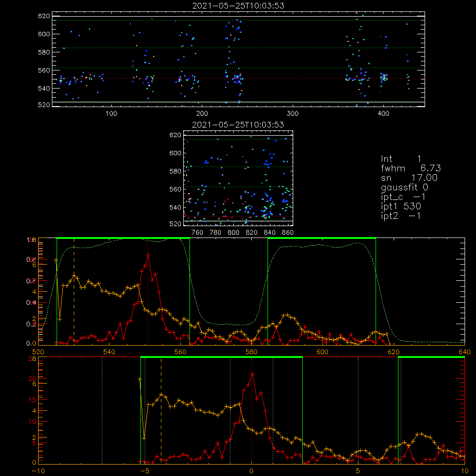Click the 'ipt_c -1' label

[x=403, y=197]
